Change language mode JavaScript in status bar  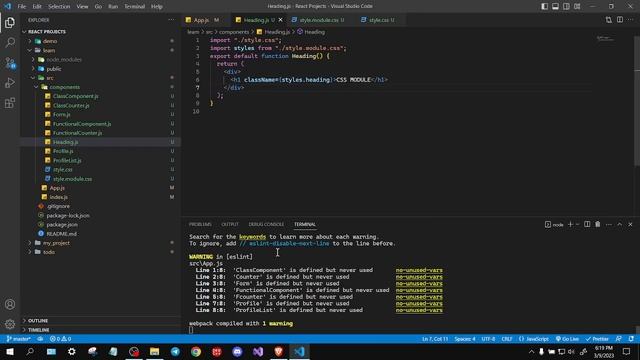point(534,339)
